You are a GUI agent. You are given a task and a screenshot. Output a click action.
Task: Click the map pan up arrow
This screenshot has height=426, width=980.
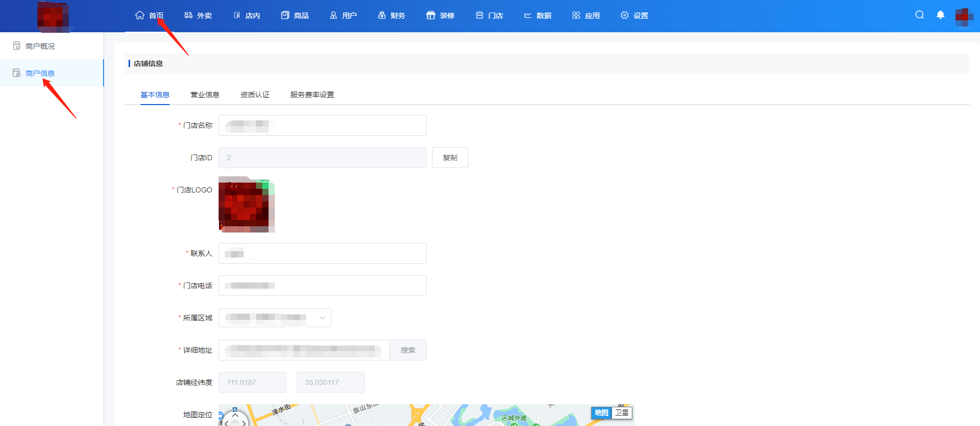pyautogui.click(x=235, y=415)
